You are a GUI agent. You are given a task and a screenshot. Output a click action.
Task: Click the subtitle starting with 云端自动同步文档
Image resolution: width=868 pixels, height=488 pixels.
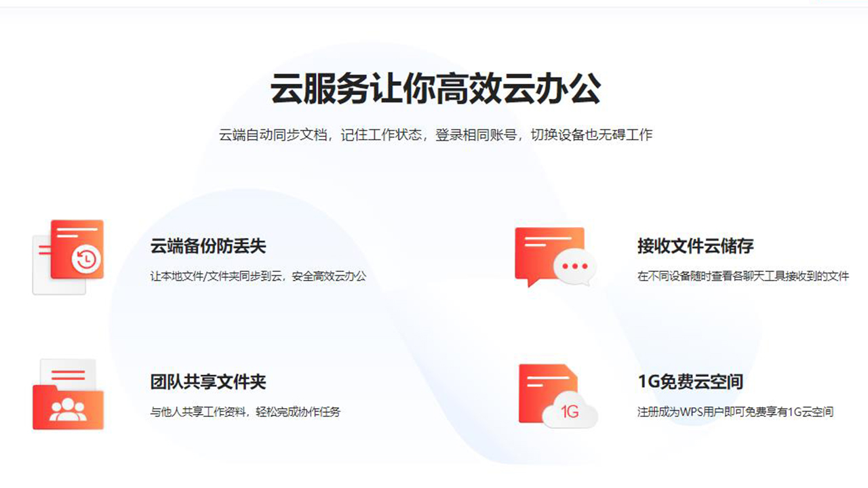coord(435,135)
